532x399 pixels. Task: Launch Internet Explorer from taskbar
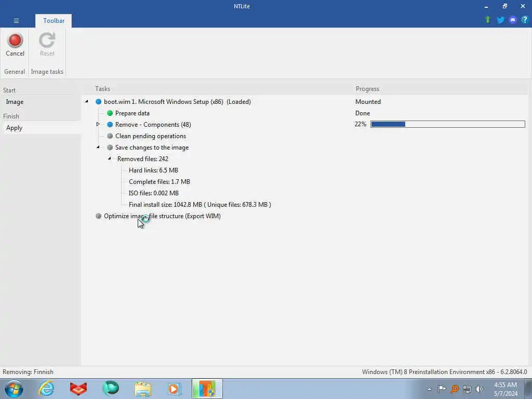46,389
